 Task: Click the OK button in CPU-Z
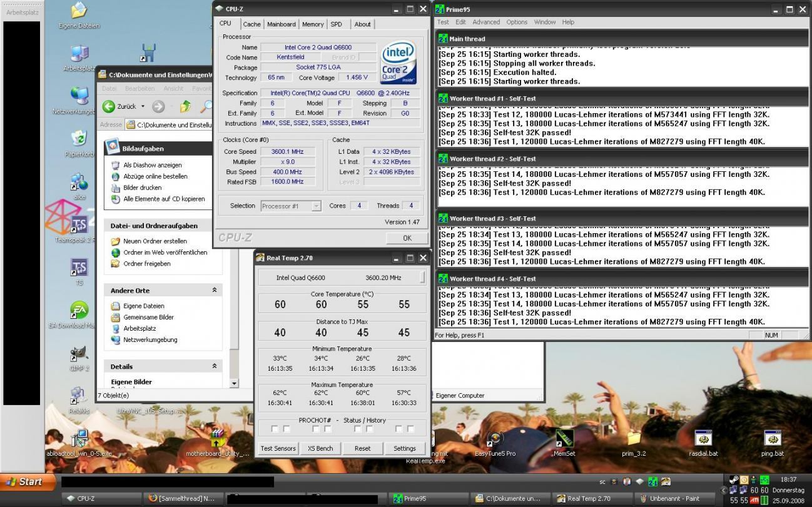tap(407, 238)
